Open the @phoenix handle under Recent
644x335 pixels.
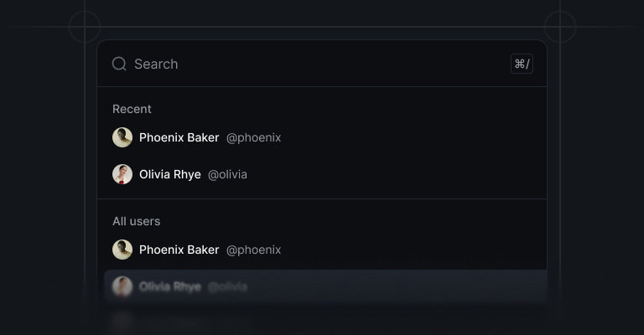click(x=254, y=138)
